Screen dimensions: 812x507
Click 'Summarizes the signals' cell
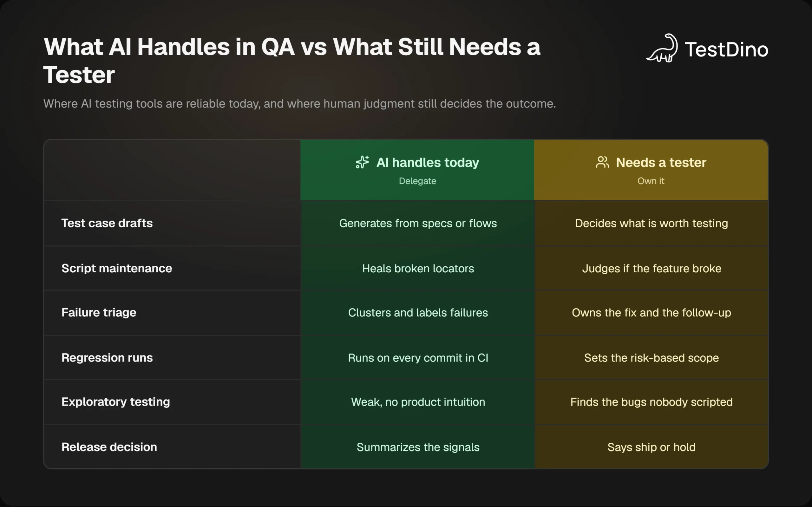(418, 447)
